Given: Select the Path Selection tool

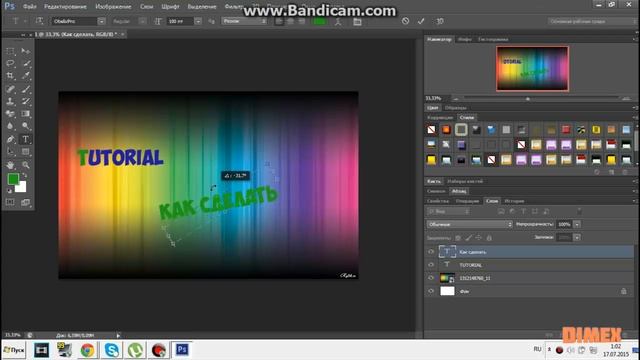Looking at the screenshot, I should (x=10, y=152).
